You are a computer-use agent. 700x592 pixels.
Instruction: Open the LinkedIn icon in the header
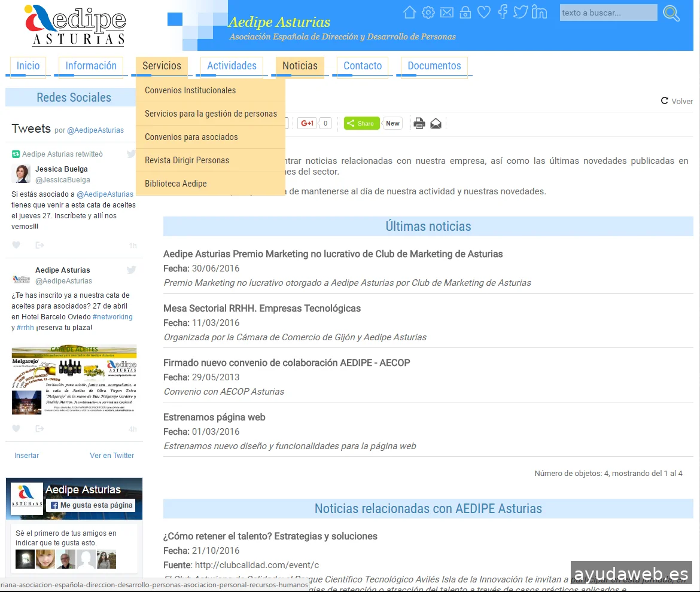point(539,13)
